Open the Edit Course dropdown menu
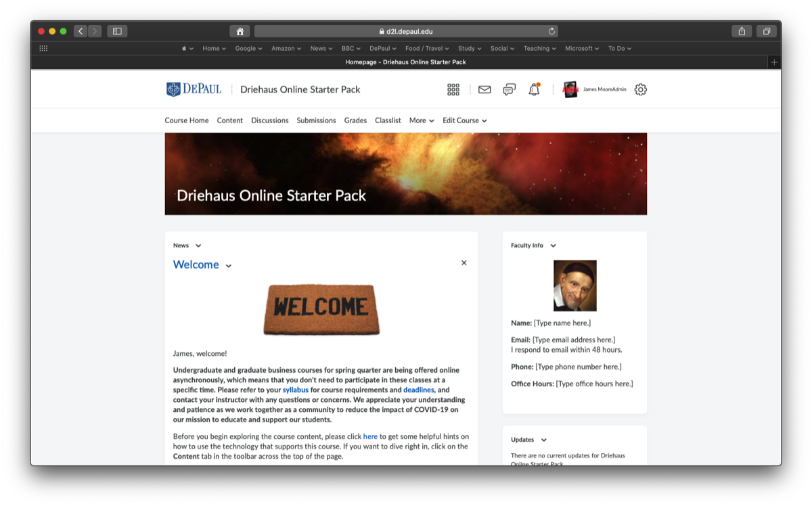The height and width of the screenshot is (506, 812). coord(464,120)
